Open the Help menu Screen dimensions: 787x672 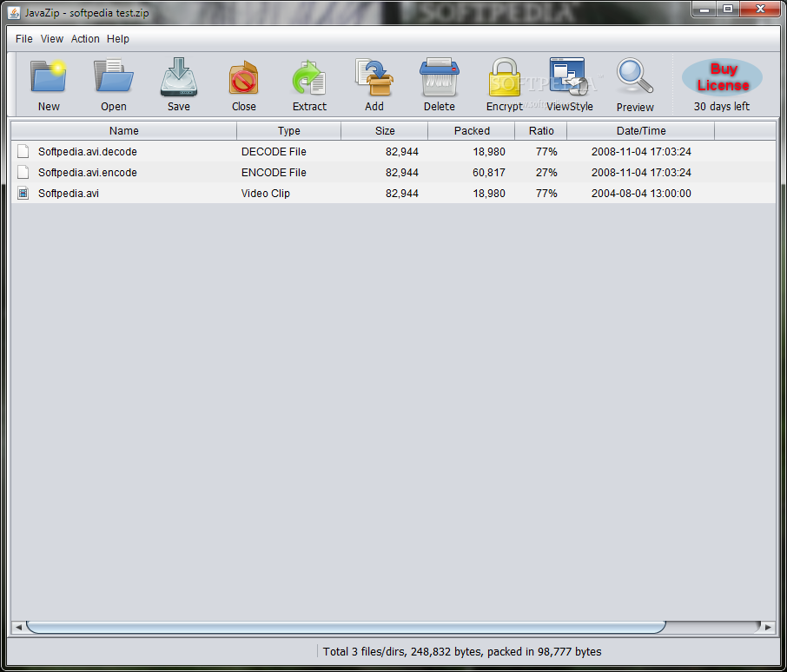(118, 38)
